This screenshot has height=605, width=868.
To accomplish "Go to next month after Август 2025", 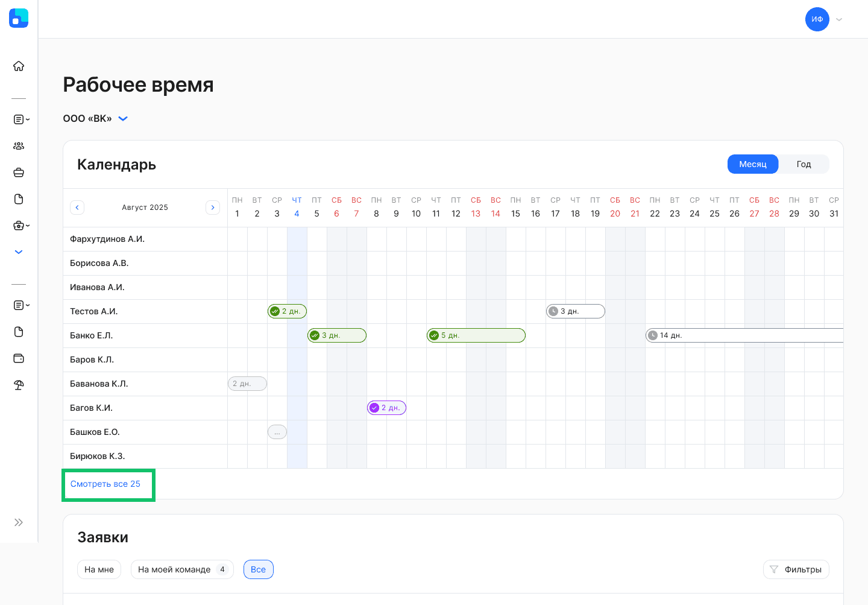I will pyautogui.click(x=213, y=207).
